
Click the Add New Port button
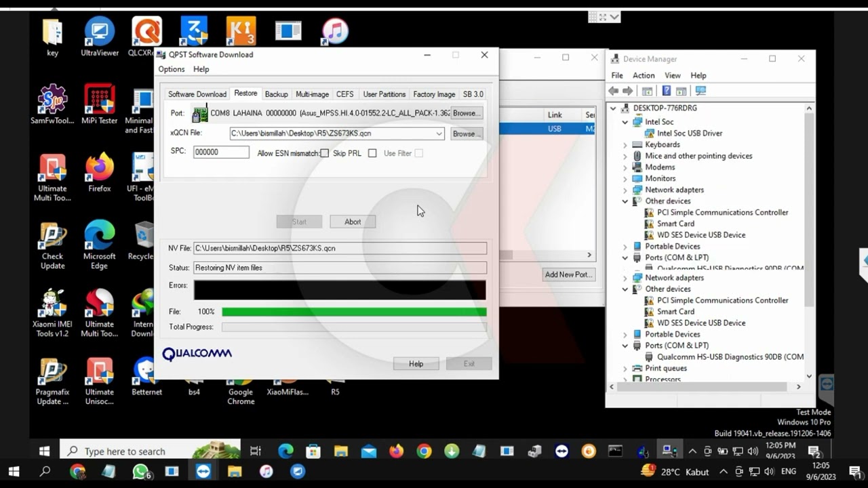coord(568,274)
